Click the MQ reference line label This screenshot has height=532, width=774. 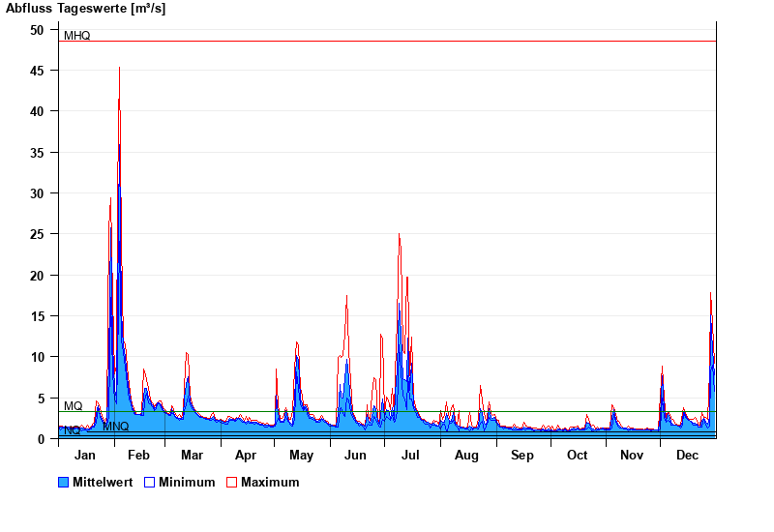(x=73, y=405)
